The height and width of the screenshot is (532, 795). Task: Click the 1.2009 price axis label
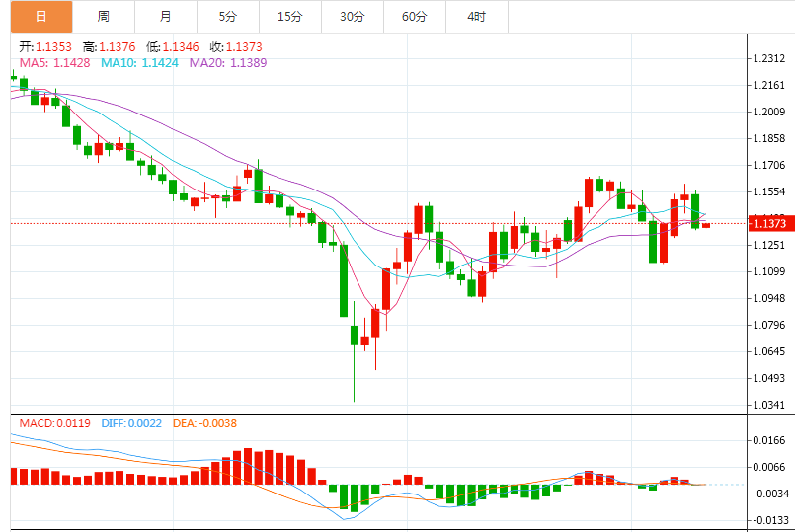click(x=769, y=112)
